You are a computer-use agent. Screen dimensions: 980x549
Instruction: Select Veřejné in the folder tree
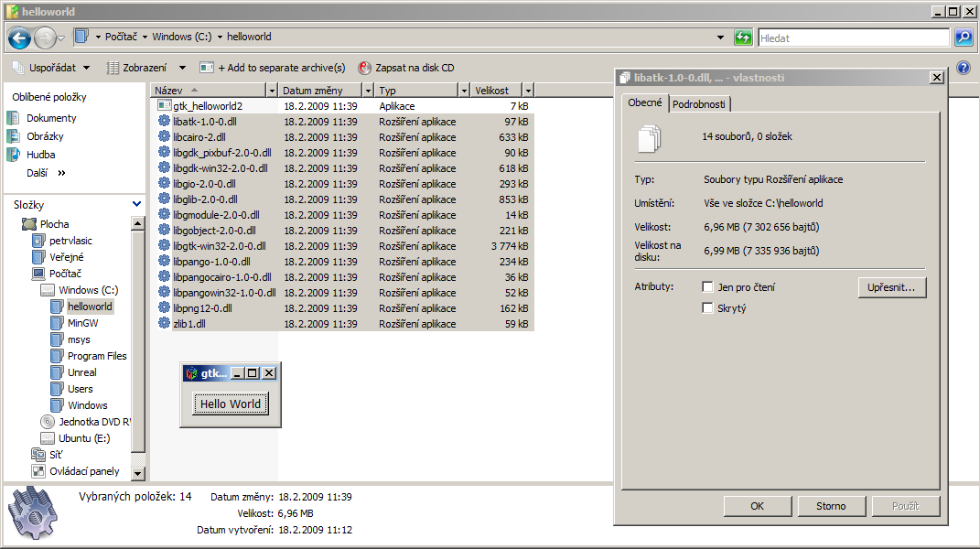pyautogui.click(x=66, y=257)
